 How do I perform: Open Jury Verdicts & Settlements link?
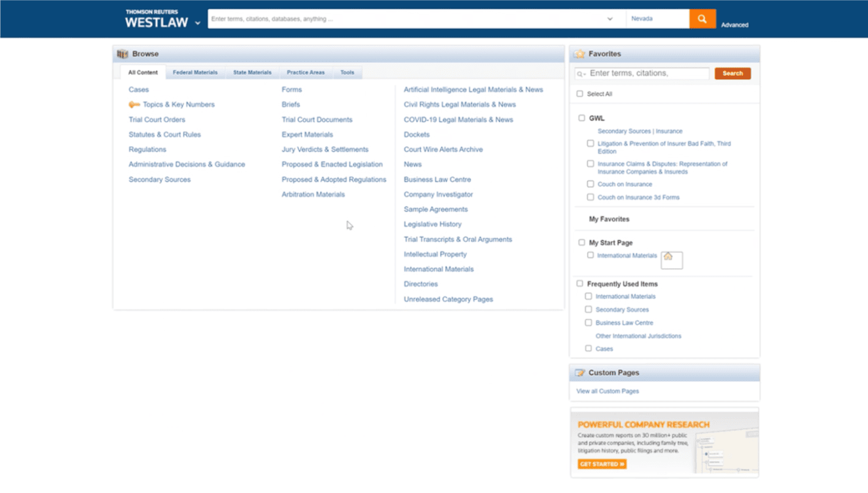click(x=325, y=150)
